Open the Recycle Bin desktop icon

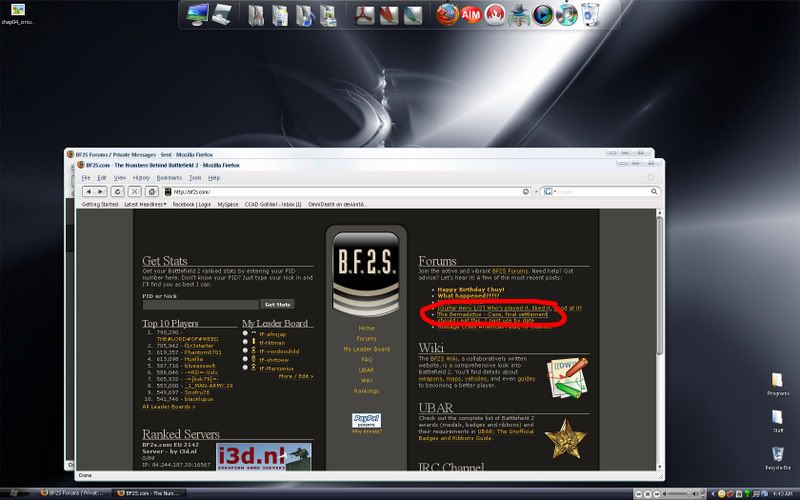pyautogui.click(x=778, y=458)
